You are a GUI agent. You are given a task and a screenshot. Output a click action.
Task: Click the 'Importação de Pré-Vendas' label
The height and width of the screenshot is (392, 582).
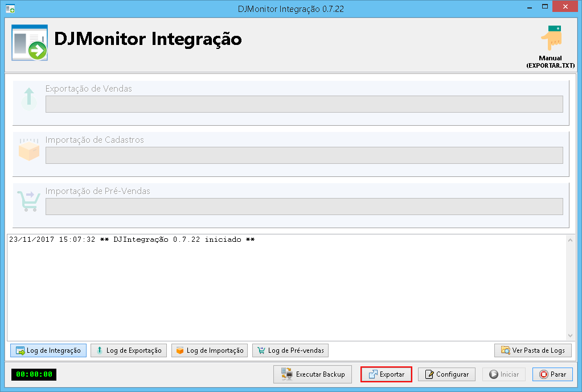[97, 191]
